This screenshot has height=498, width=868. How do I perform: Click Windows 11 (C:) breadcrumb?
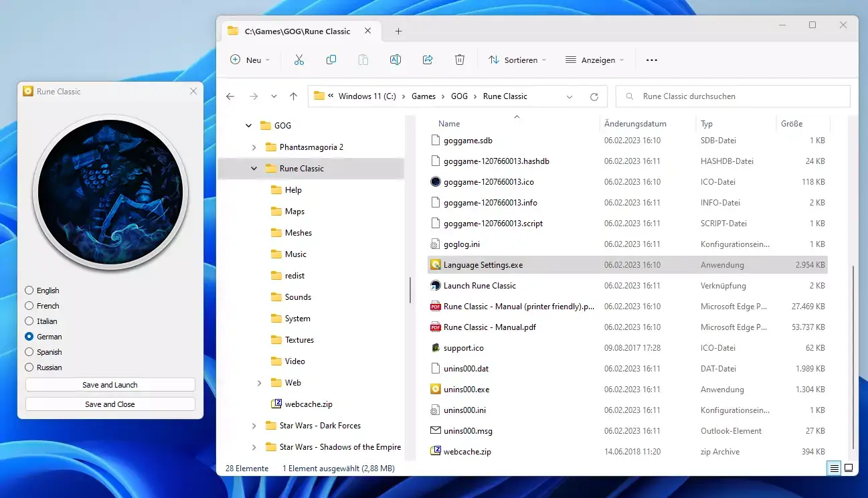pos(367,96)
